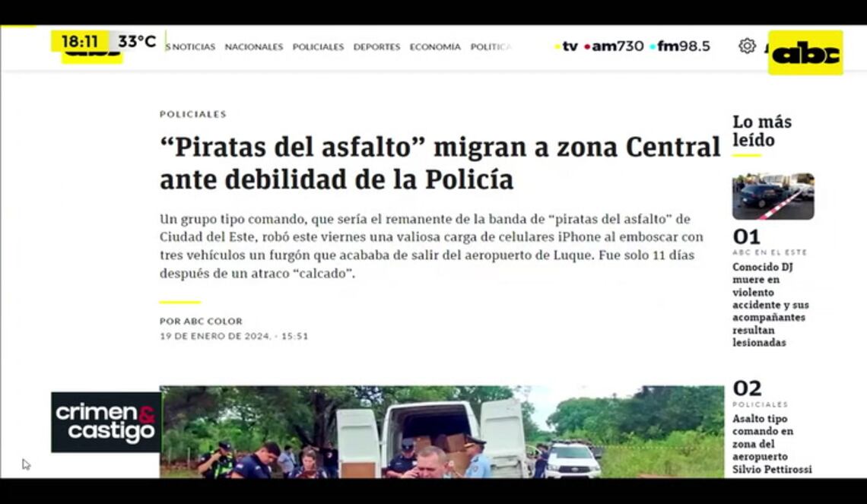Viewport: 867px width, 504px height.
Task: Click the POLICIALES category label above headline
Action: click(193, 114)
